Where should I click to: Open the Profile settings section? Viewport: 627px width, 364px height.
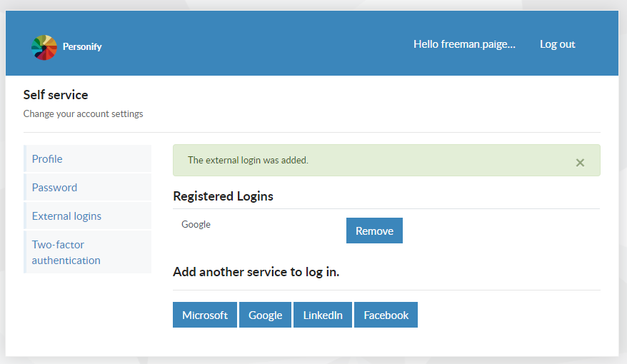point(88,158)
